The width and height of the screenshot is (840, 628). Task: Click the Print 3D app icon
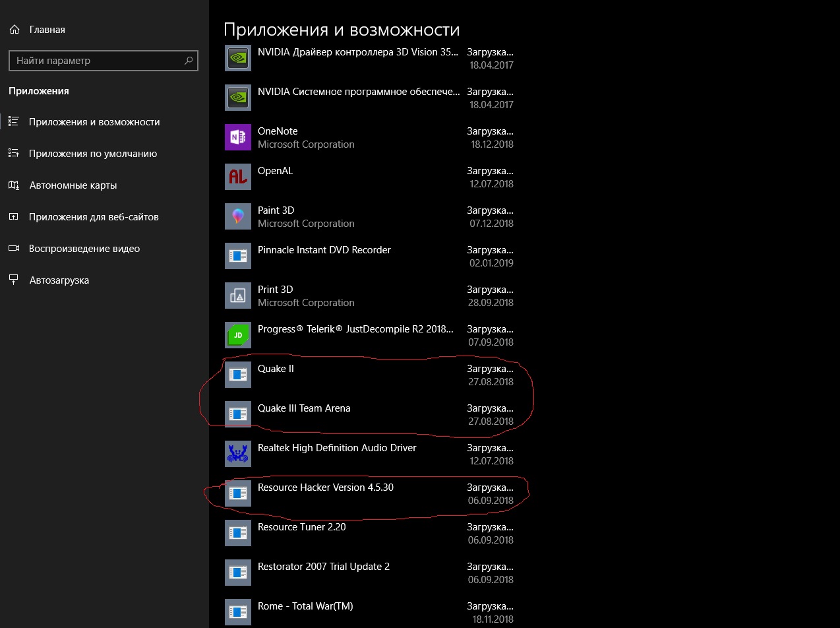(x=238, y=296)
